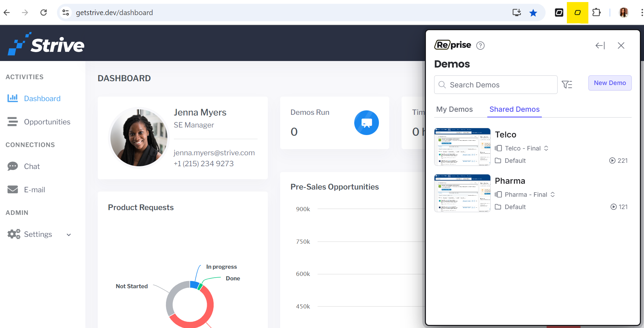Open the browser Extensions puzzle icon
The height and width of the screenshot is (328, 644).
tap(596, 13)
